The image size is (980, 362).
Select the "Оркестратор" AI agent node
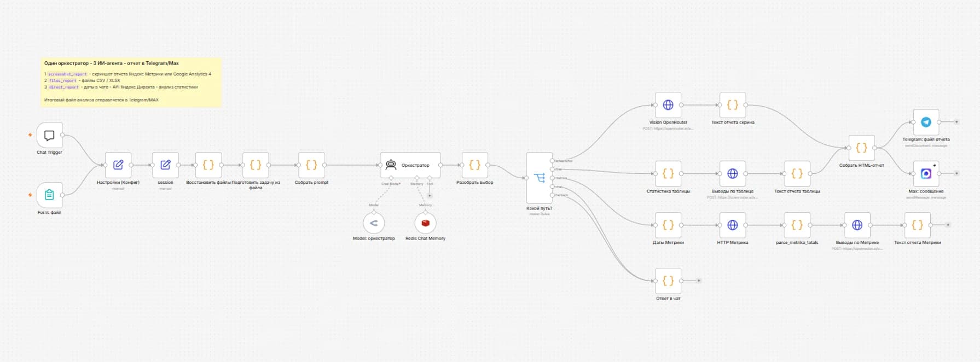[x=410, y=165]
